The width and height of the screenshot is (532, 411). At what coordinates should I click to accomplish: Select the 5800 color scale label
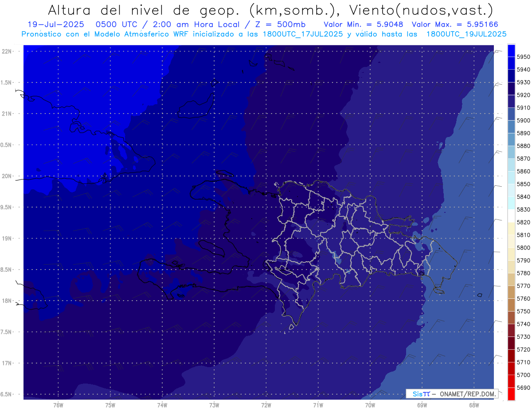point(524,248)
